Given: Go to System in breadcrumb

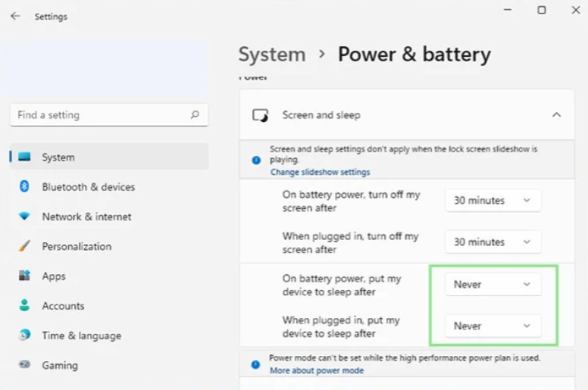Looking at the screenshot, I should tap(272, 55).
